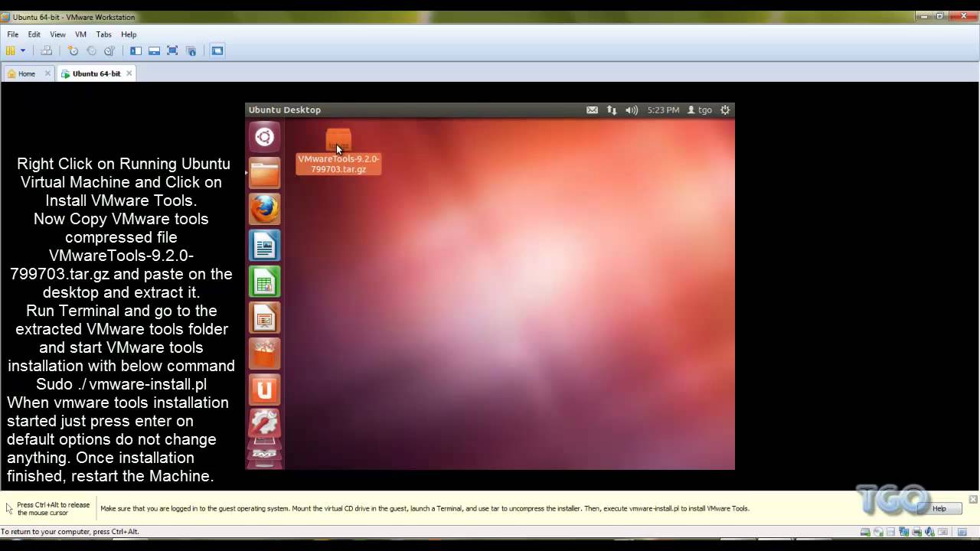Launch Firefox from the Ubuntu launcher
The image size is (980, 551).
(x=264, y=209)
